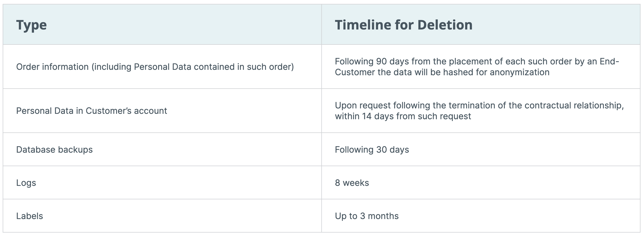Image resolution: width=644 pixels, height=236 pixels.
Task: Click the Up to 3 months cell
Action: pyautogui.click(x=481, y=216)
